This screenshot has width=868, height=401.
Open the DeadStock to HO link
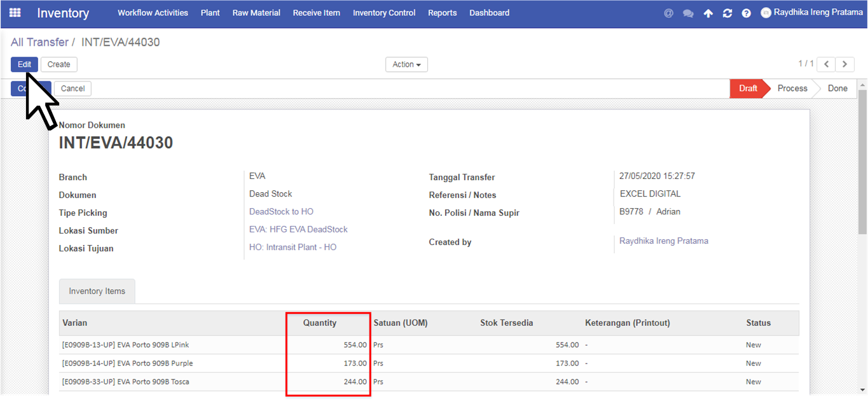[281, 211]
